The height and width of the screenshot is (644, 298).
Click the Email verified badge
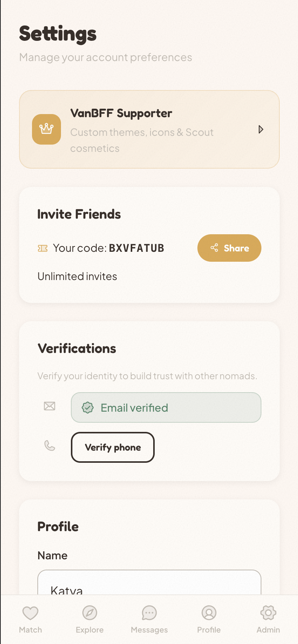[x=166, y=407]
